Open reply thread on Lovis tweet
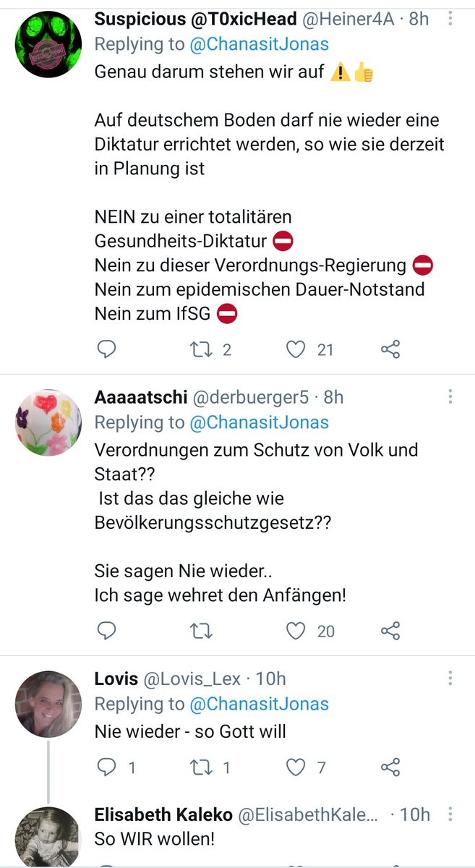This screenshot has height=868, width=475. (106, 767)
